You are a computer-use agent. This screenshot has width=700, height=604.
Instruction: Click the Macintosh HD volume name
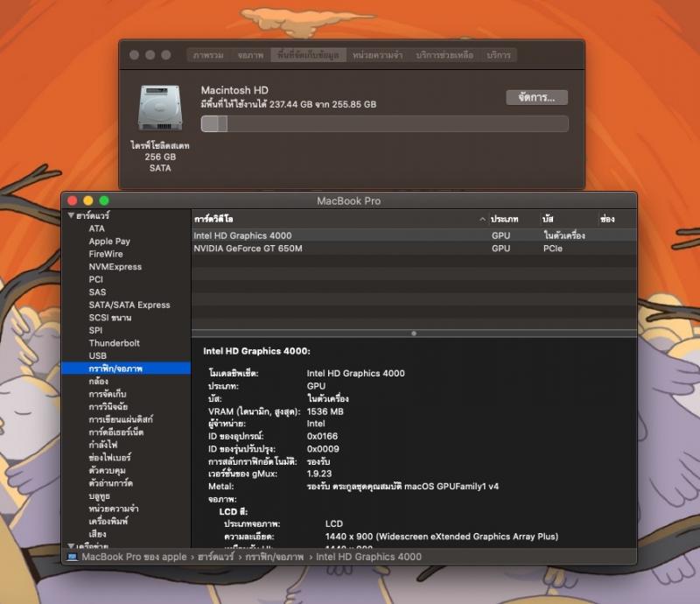[x=234, y=90]
